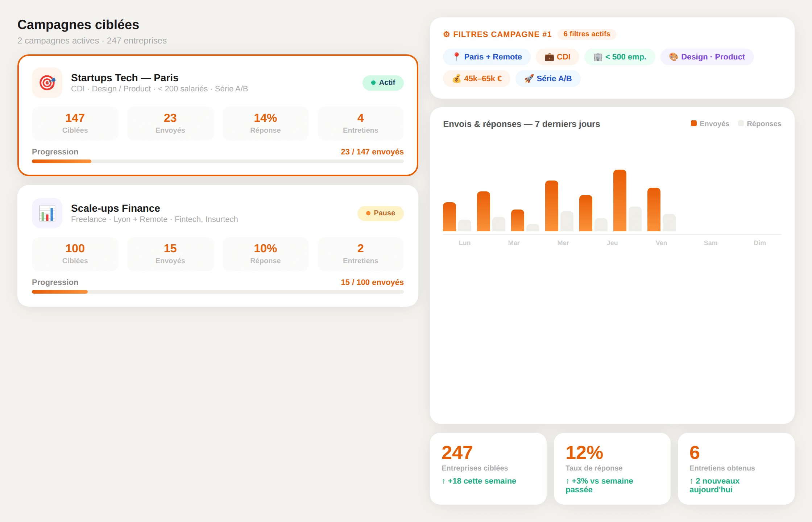The height and width of the screenshot is (522, 812).
Task: Click the building icon in 500 emp. filter
Action: tap(598, 57)
